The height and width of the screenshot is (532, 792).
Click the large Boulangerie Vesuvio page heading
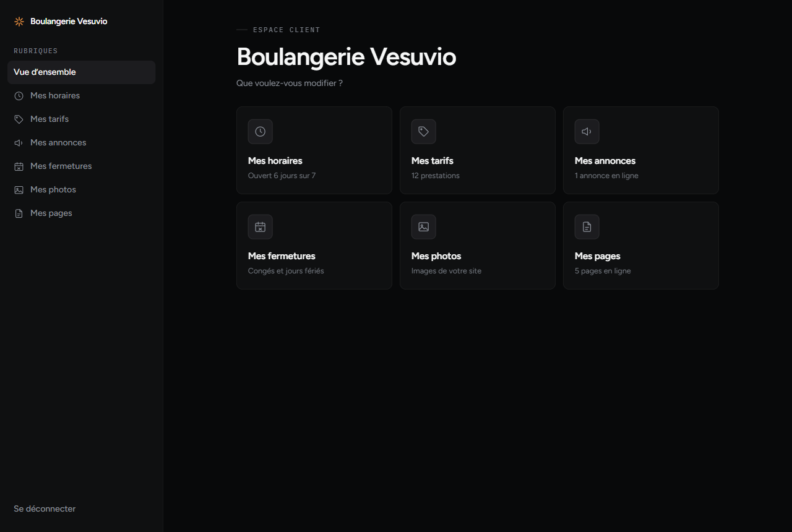(346, 57)
